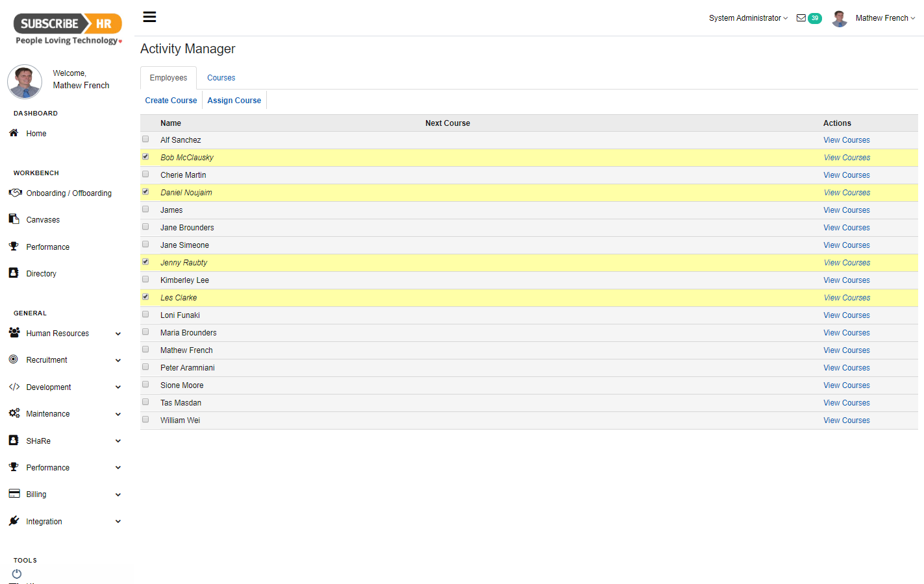Select the Employees tab
Image resolution: width=924 pixels, height=584 pixels.
click(168, 78)
